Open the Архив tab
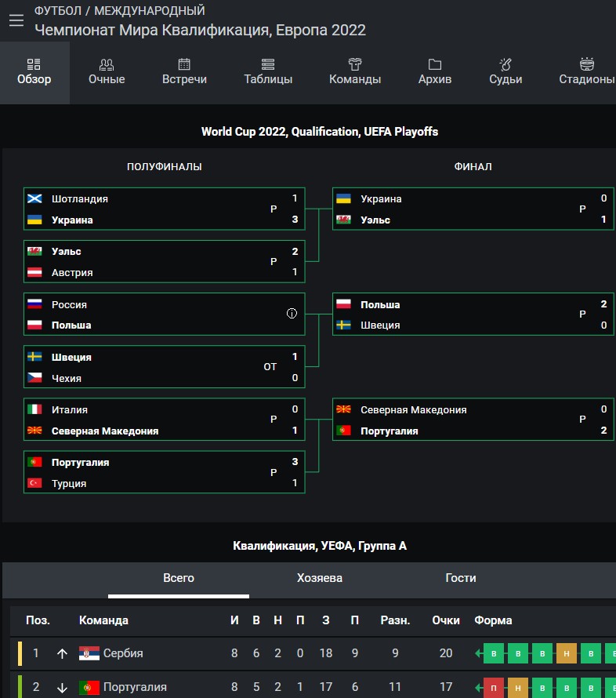The image size is (616, 698). (434, 73)
